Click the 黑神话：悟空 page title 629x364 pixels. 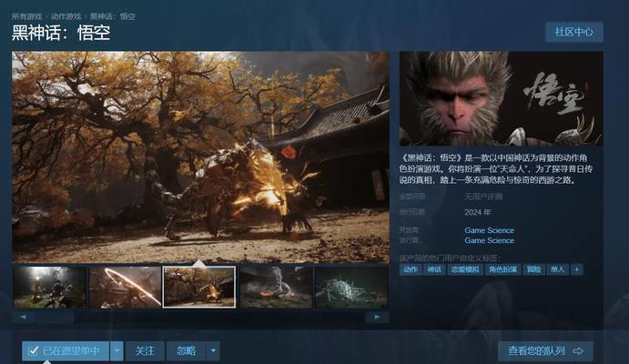[x=61, y=33]
